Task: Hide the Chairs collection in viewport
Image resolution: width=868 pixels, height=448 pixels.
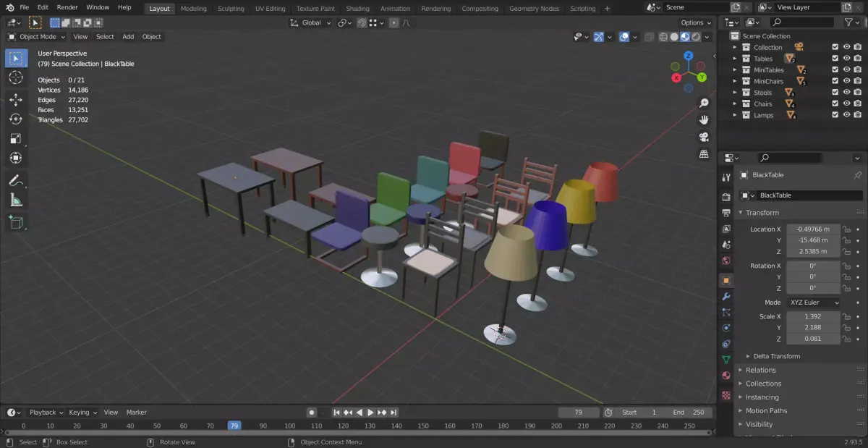Action: pos(846,103)
